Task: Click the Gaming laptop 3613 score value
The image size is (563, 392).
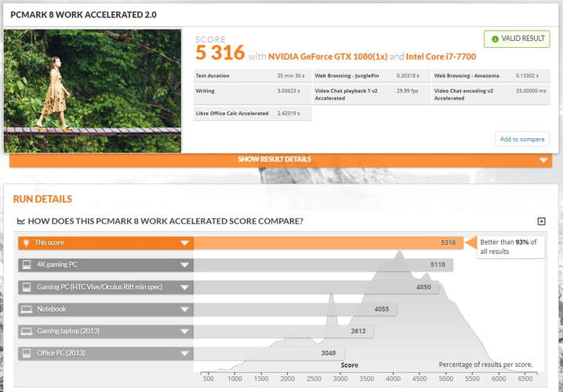Action: coord(358,331)
